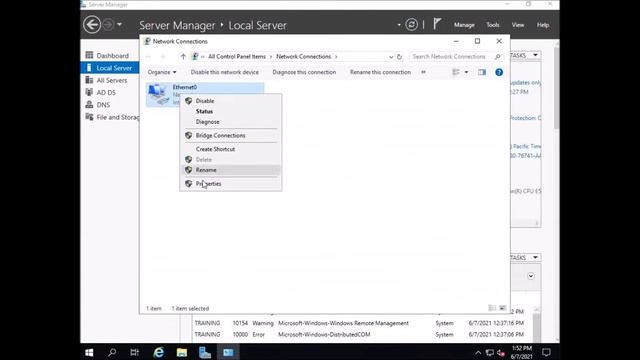Switch to Server Manager taskbar icon
The height and width of the screenshot is (360, 640).
[205, 352]
